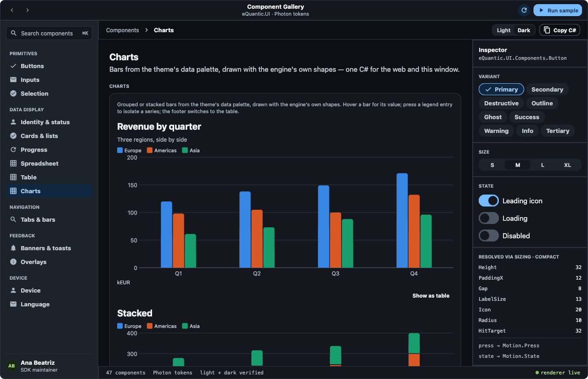The image size is (588, 379).
Task: Click the Cards & lists icon
Action: [13, 136]
